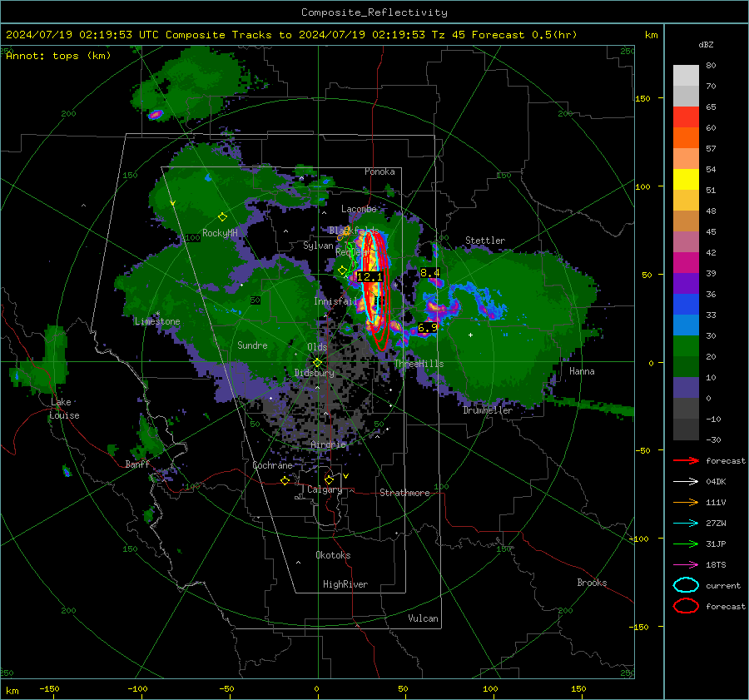Click the 'Forecast 0.5(hr)' header text
Image resolution: width=749 pixels, height=700 pixels.
524,35
